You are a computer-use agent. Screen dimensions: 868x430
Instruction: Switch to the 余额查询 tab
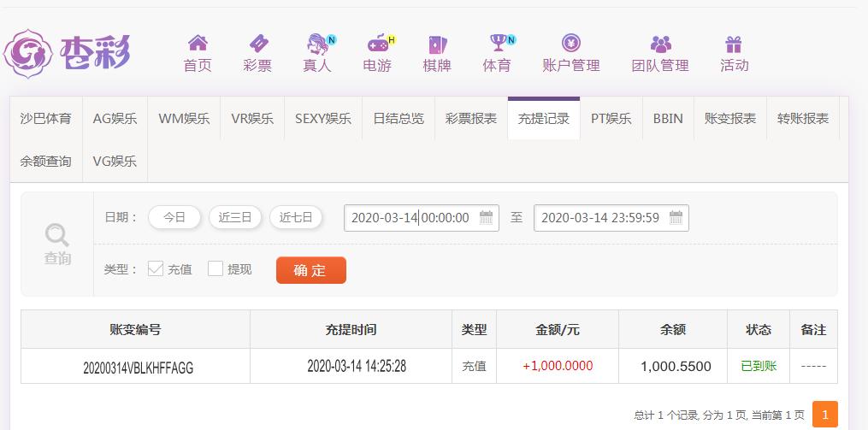(46, 161)
